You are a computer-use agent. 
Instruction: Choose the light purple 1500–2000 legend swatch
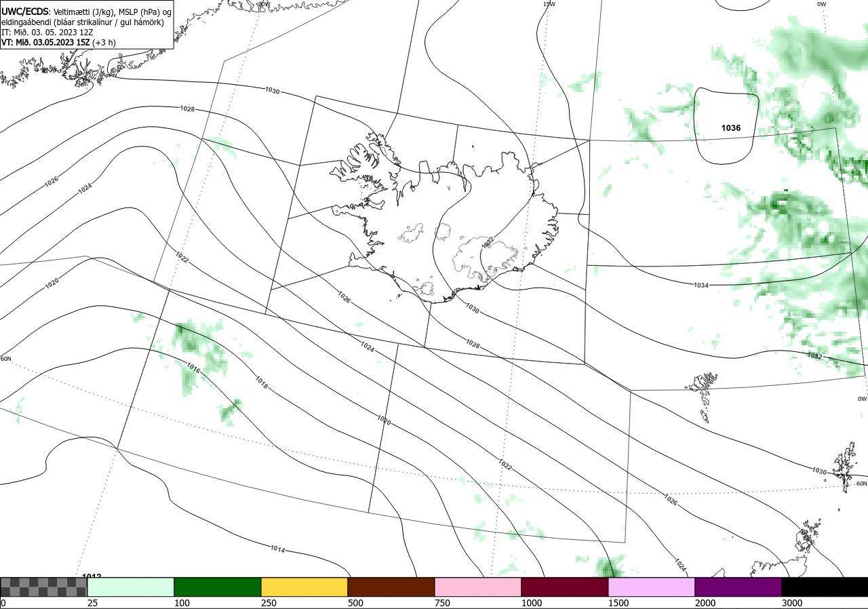tap(652, 587)
